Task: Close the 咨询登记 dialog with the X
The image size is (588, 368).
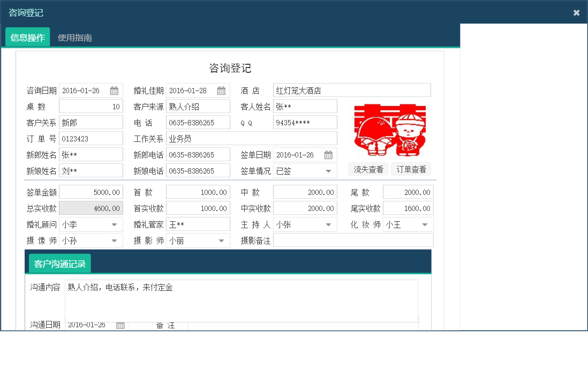Action: click(577, 12)
